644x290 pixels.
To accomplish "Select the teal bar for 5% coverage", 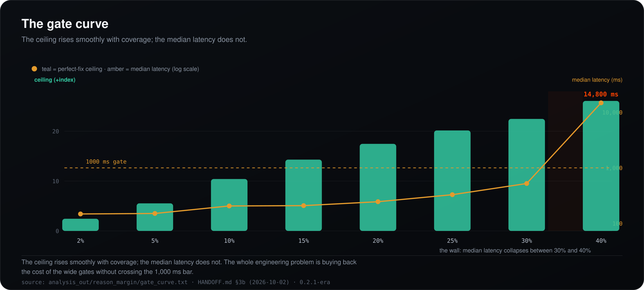I will tap(155, 217).
